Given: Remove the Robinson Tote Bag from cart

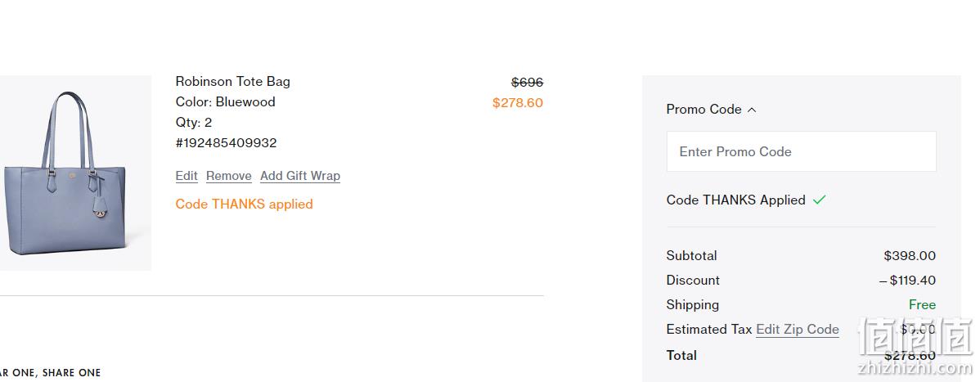Looking at the screenshot, I should [x=229, y=176].
